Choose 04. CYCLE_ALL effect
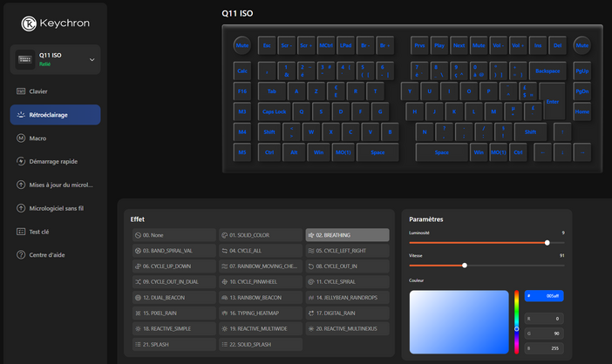The width and height of the screenshot is (612, 364). 261,251
